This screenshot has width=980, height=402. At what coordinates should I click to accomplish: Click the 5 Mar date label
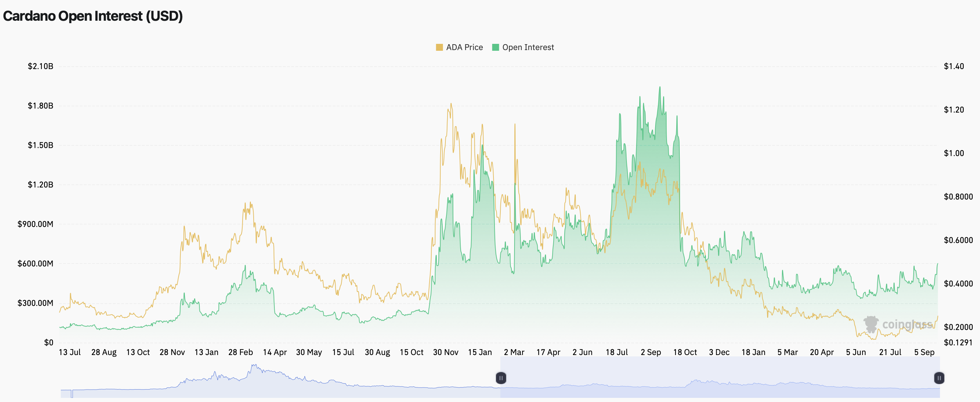coord(788,353)
